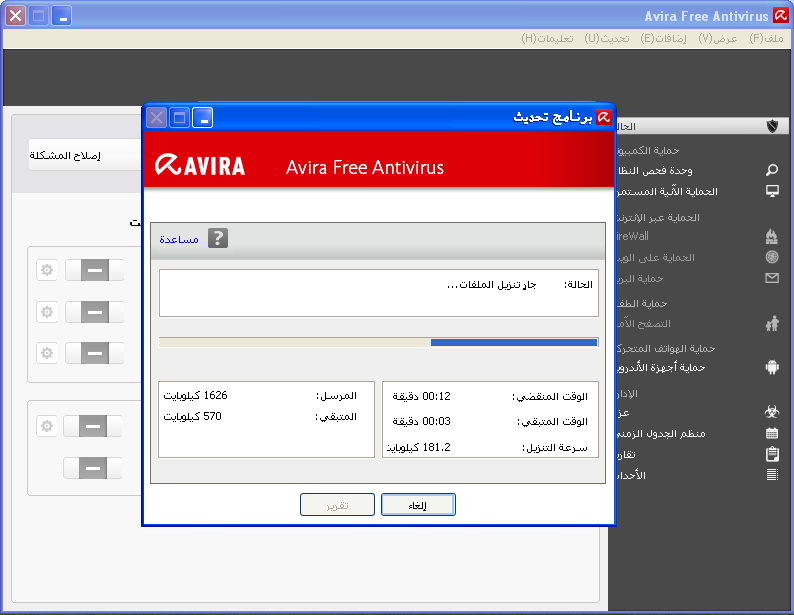
Task: Select الحماية على الويب sidebar item
Action: 655,258
